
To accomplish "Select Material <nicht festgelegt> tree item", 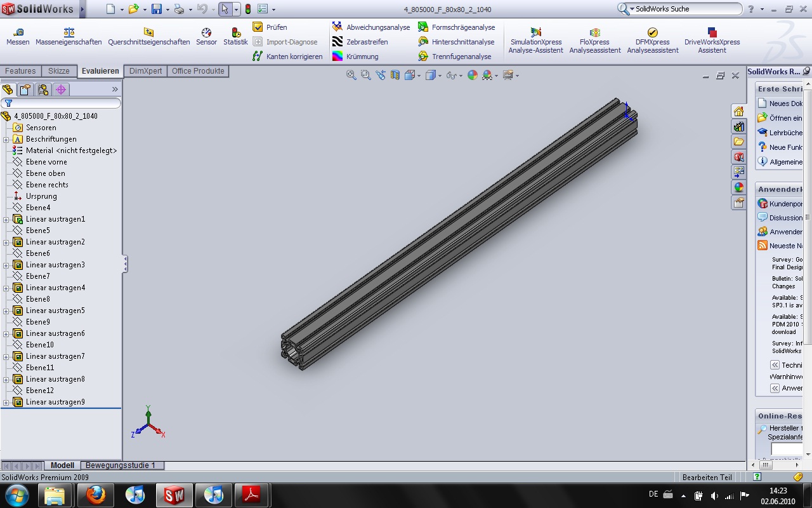I will [x=71, y=150].
